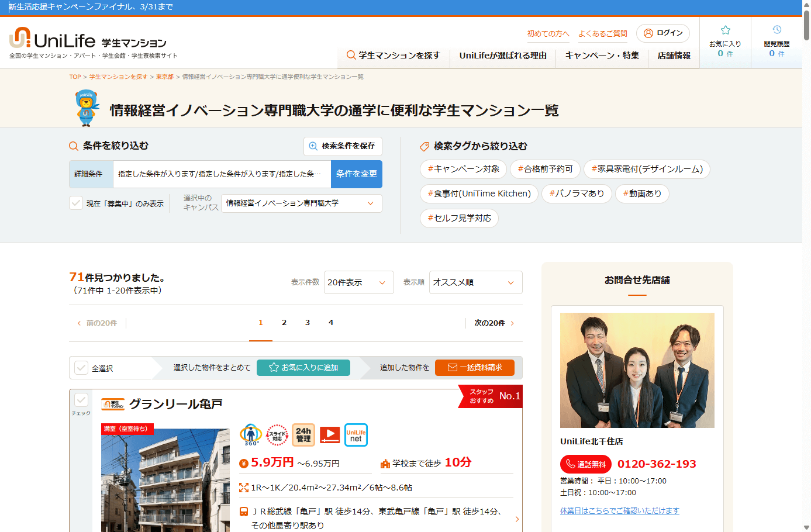Check the 全選択 checkbox
This screenshot has height=532, width=811.
tap(81, 368)
